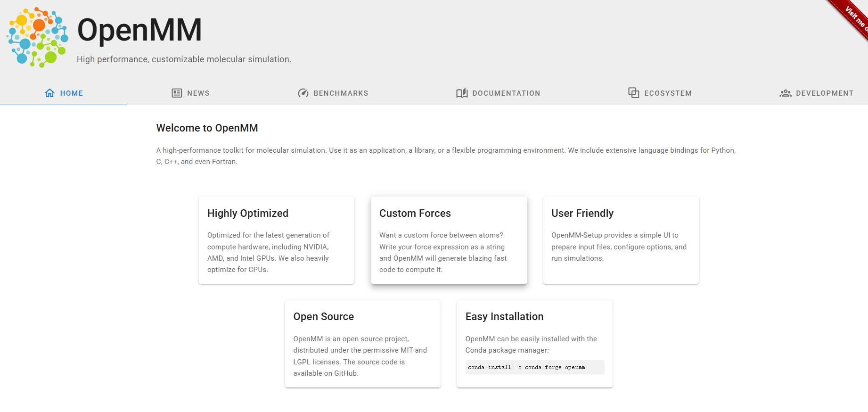Screen dimensions: 868x412
Task: Click the Ecosystem overlapping squares icon
Action: pos(634,92)
